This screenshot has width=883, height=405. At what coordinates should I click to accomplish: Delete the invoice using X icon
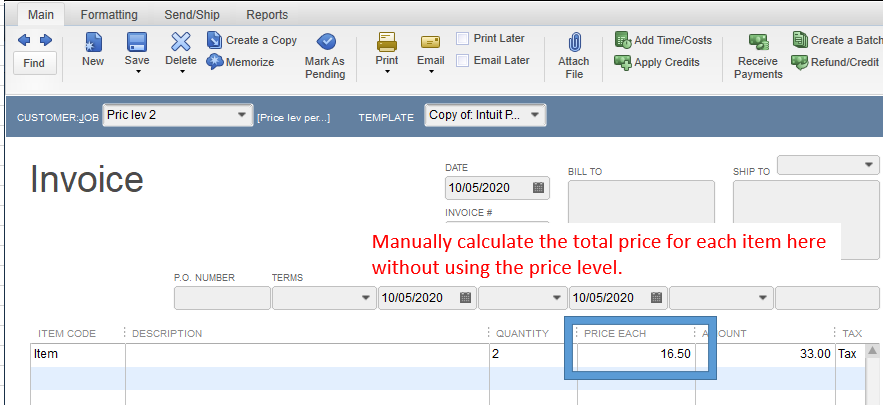(181, 42)
